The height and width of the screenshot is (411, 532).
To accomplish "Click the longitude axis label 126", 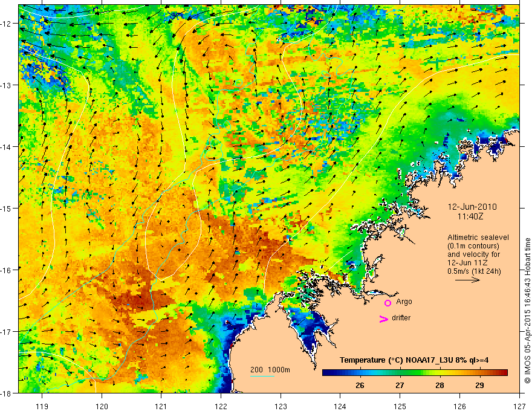I will click(x=459, y=406).
